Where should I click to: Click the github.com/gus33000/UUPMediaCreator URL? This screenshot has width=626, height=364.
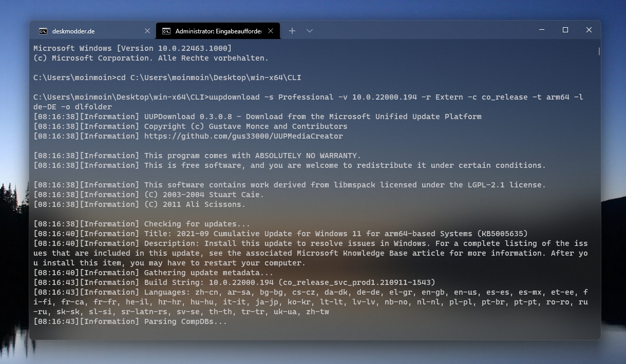tap(243, 136)
